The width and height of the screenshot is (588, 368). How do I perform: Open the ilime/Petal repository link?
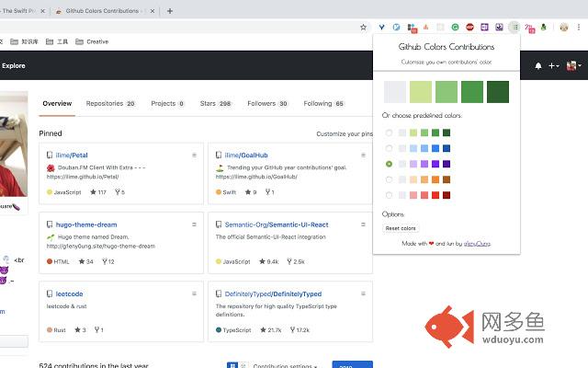(72, 155)
